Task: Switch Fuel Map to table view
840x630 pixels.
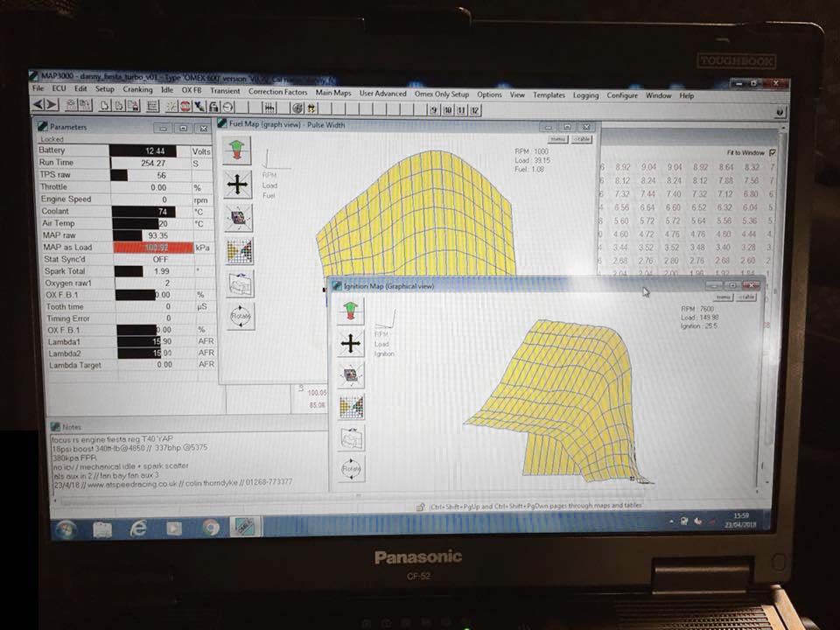Action: coord(581,139)
